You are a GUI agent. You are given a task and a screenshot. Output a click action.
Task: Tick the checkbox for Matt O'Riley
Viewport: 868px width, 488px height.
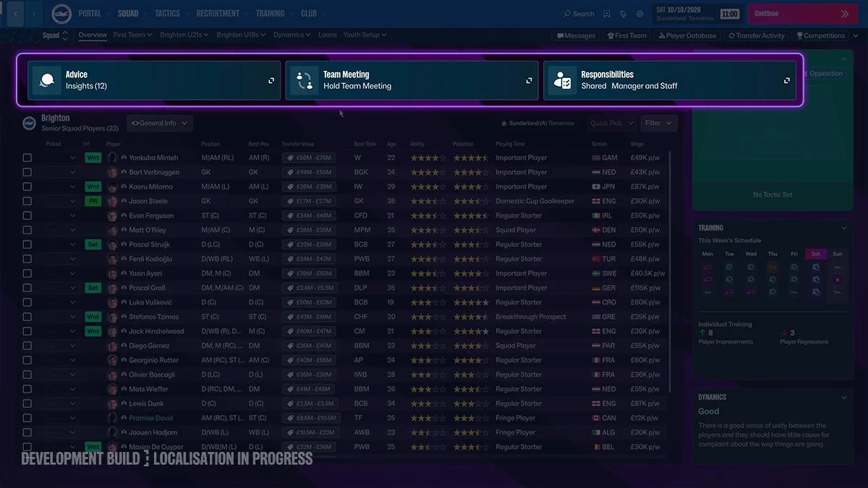27,230
